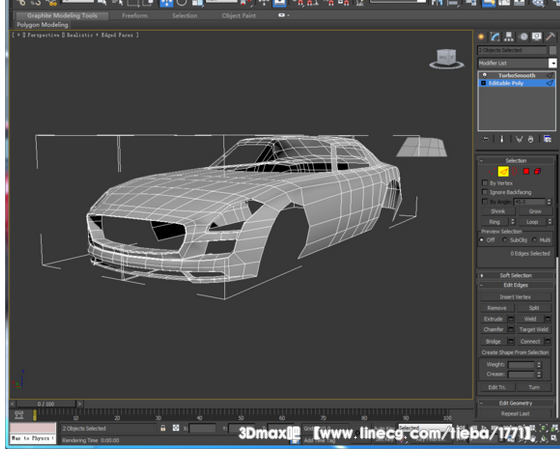
Task: Open the Motion command panel tab
Action: (x=524, y=37)
